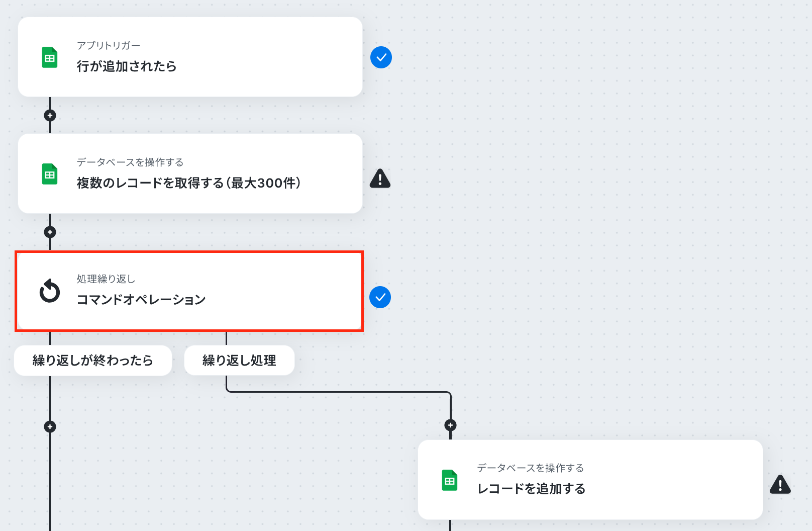
Task: Open the レコードを追加する step card
Action: pyautogui.click(x=590, y=480)
